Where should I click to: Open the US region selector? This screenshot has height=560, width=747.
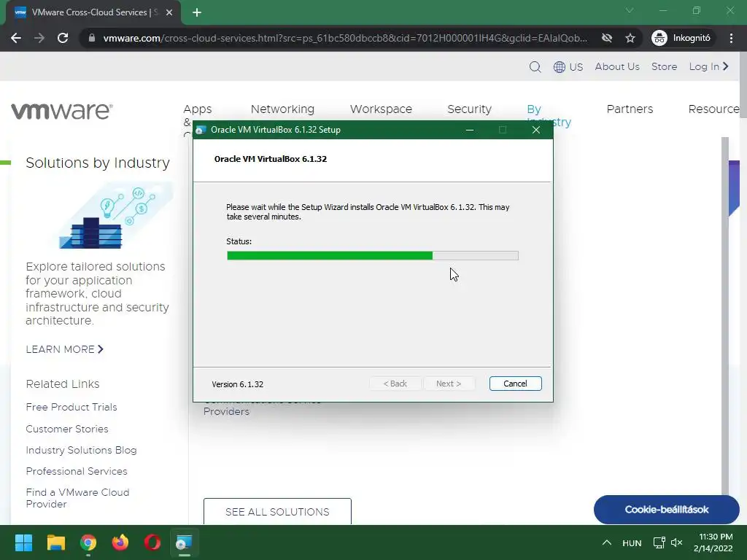tap(568, 66)
